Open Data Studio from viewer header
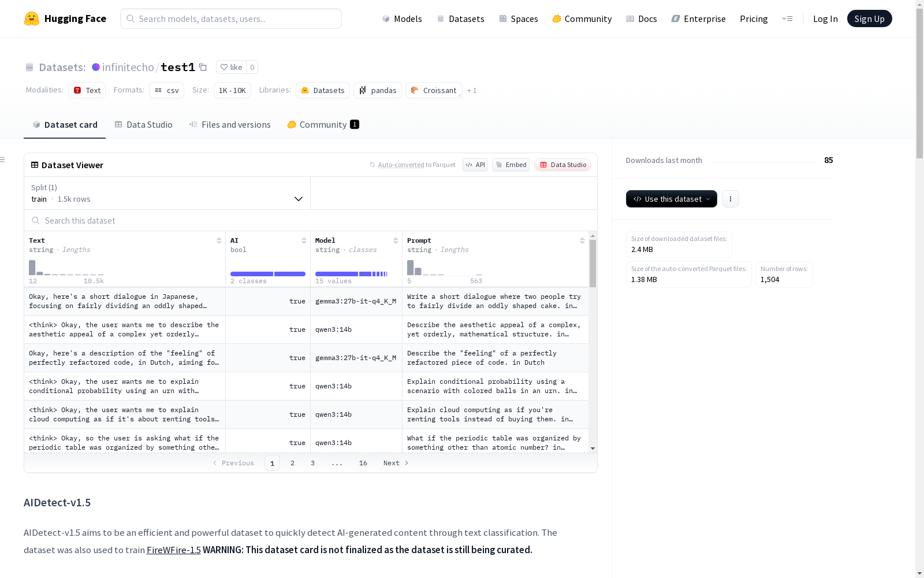The height and width of the screenshot is (578, 924). click(562, 165)
